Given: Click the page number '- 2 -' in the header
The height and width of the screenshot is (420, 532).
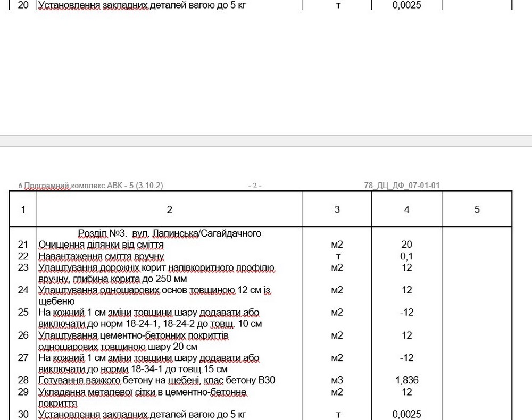Looking at the screenshot, I should [x=255, y=186].
